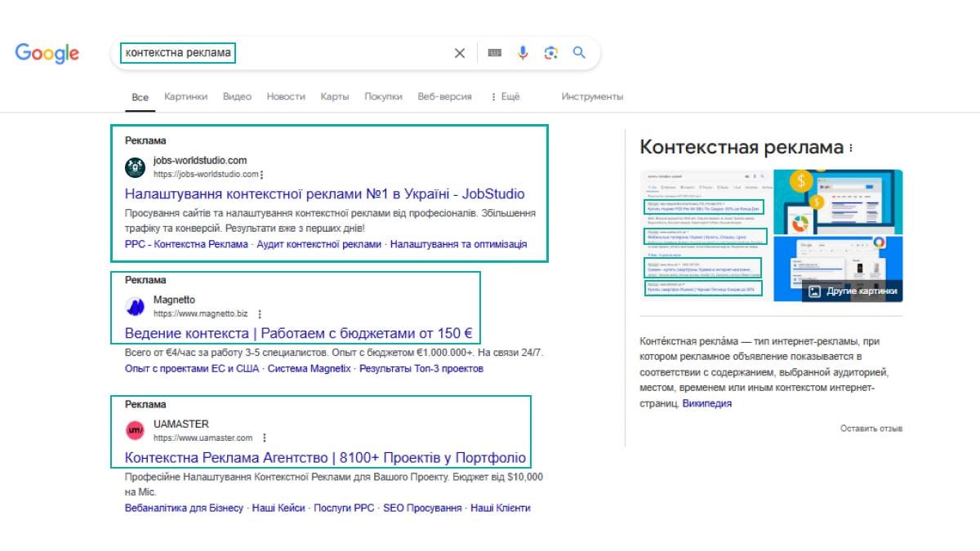Click jobs-worldstudio.com site favicon

tap(135, 167)
